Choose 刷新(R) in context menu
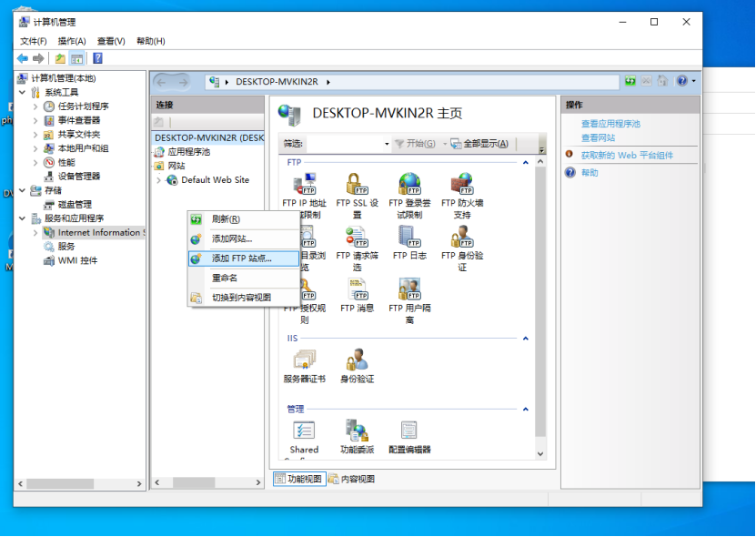The height and width of the screenshot is (537, 756). (x=244, y=219)
